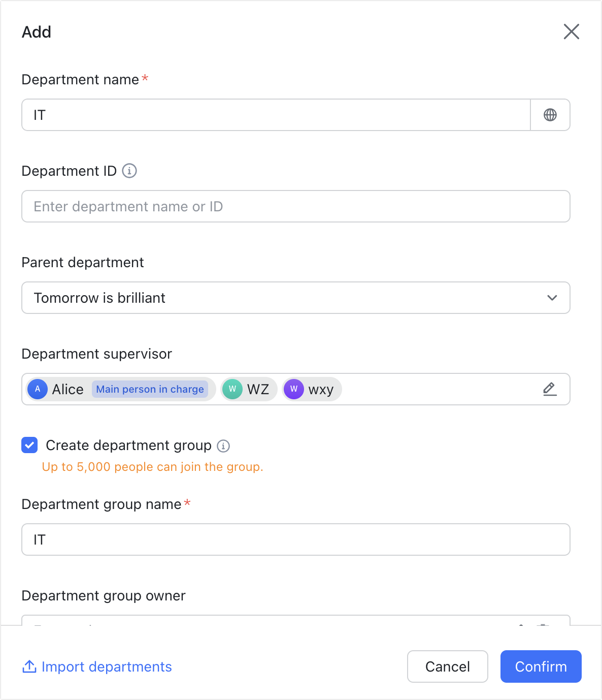Screen dimensions: 602x700
Task: Click the Department group name input field
Action: [x=296, y=539]
